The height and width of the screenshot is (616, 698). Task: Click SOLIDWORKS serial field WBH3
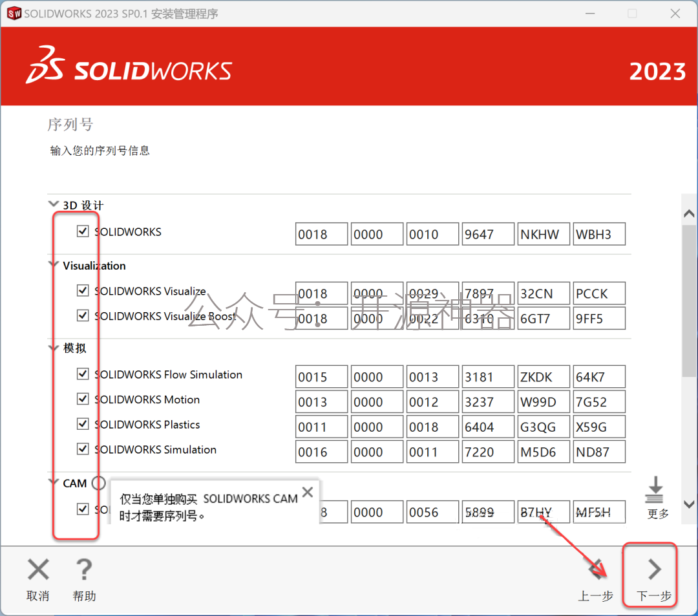[x=599, y=234]
